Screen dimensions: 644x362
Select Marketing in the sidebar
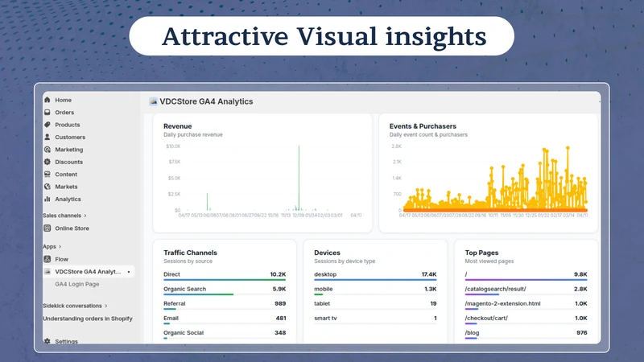click(x=69, y=150)
